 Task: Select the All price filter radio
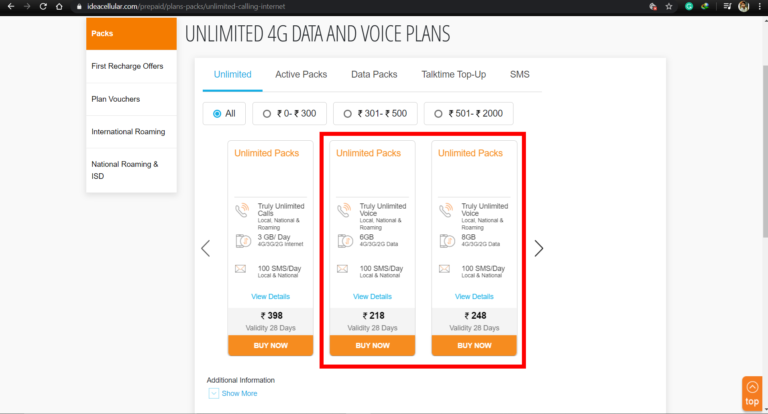(224, 114)
